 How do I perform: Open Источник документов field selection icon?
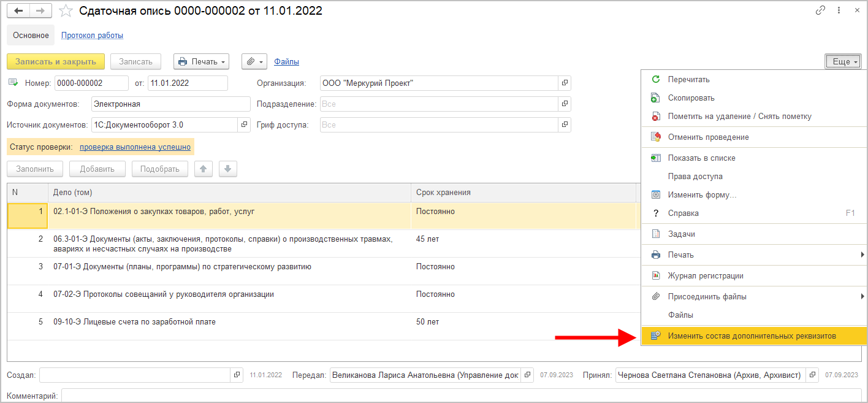pyautogui.click(x=245, y=125)
